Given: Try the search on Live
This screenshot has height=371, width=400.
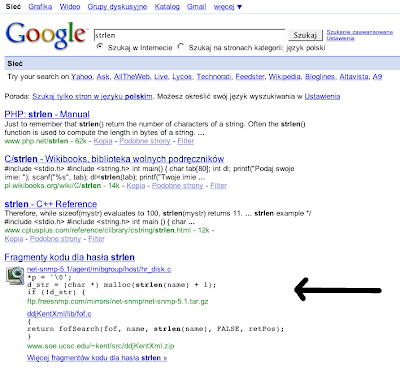Looking at the screenshot, I should coord(161,77).
